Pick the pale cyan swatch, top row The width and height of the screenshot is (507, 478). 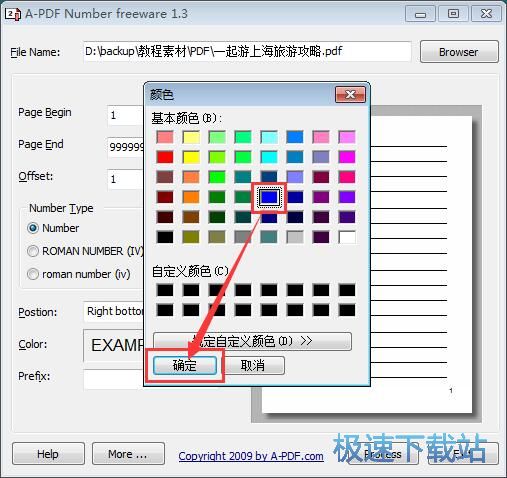click(269, 137)
